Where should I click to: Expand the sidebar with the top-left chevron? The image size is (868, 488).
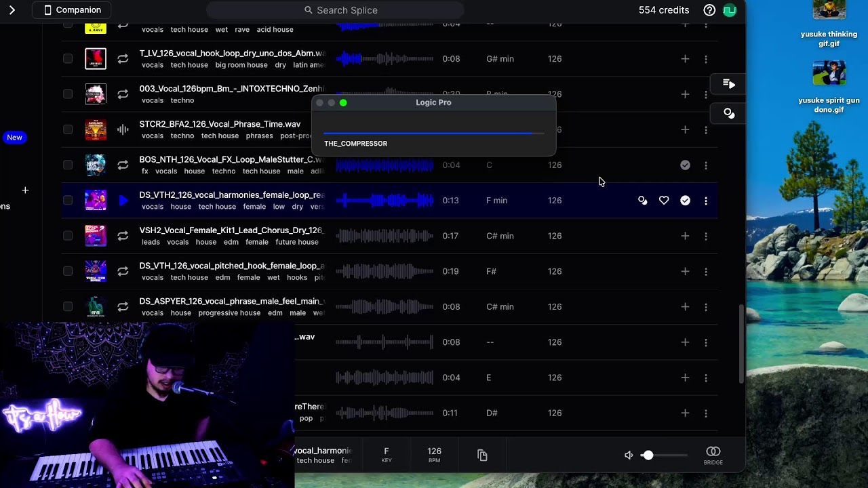click(x=12, y=10)
